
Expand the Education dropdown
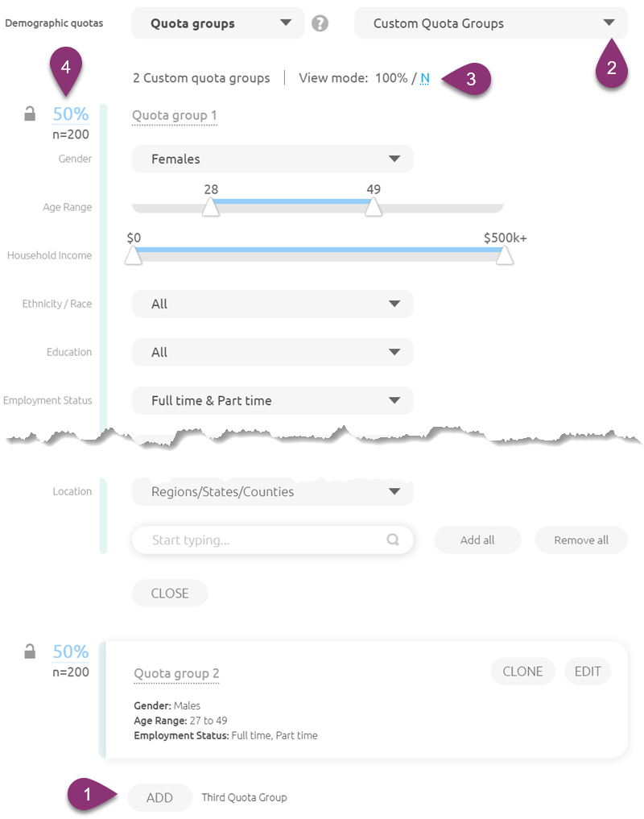coord(272,353)
